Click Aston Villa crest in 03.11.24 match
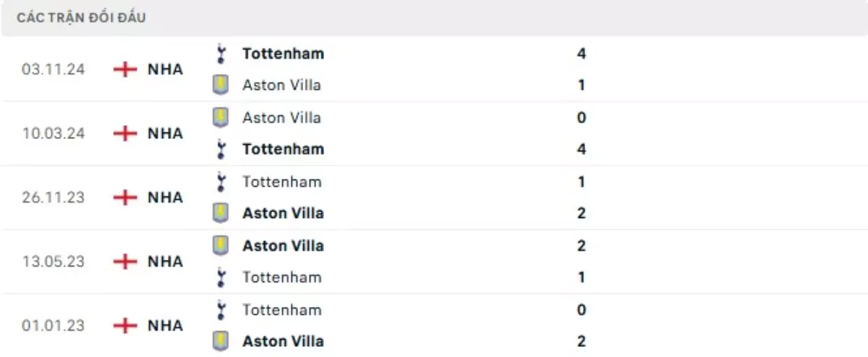Screen dimensions: 868x357 click(221, 85)
